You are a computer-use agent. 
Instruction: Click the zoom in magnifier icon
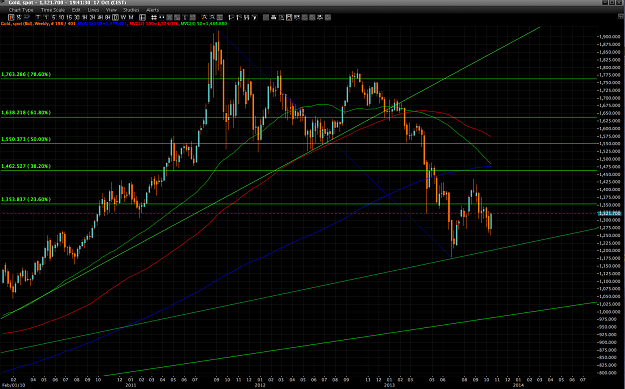tap(204, 18)
